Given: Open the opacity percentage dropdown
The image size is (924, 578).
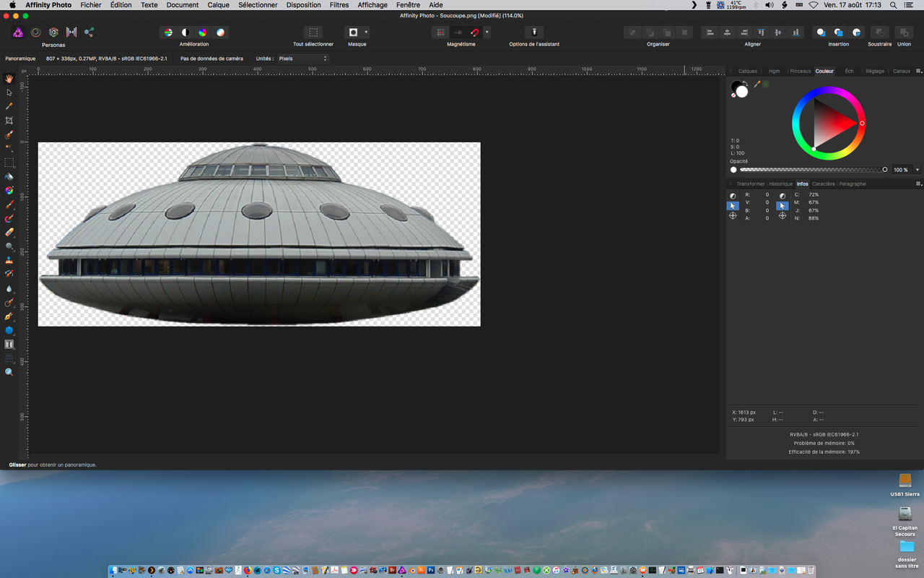Looking at the screenshot, I should point(918,170).
